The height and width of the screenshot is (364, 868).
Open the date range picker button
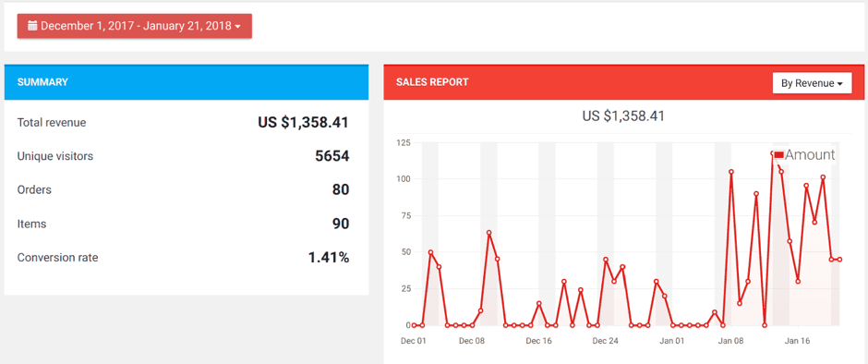coord(135,26)
